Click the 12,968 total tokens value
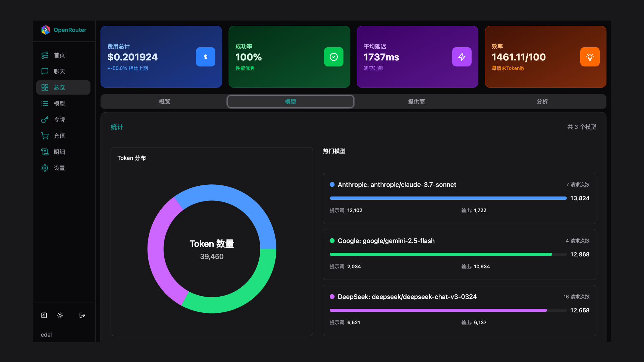This screenshot has height=362, width=644. point(580,254)
